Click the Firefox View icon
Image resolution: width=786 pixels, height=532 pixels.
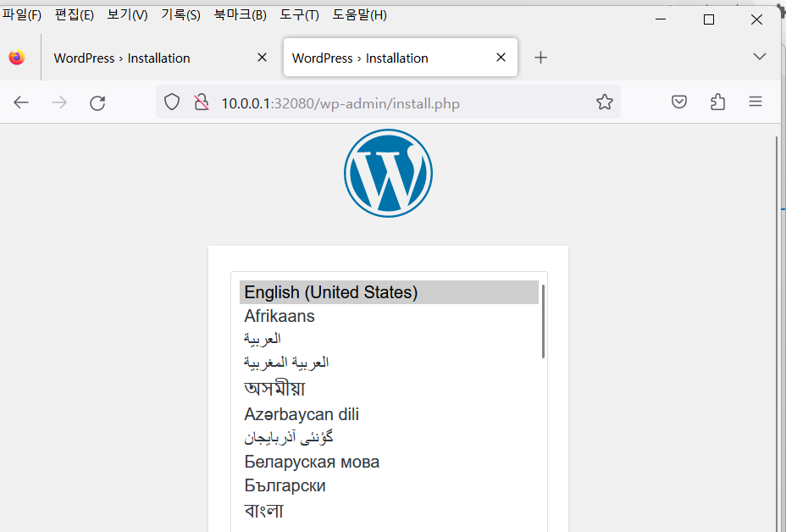pyautogui.click(x=17, y=57)
